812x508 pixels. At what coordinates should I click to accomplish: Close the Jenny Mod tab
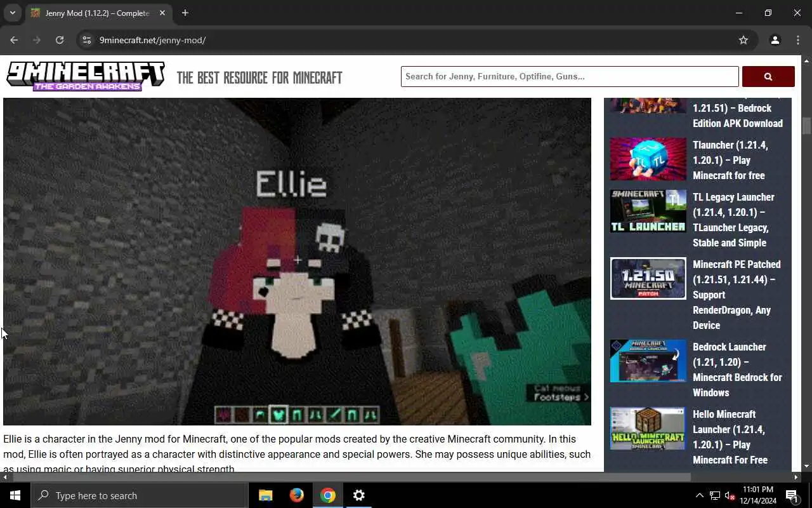pos(162,13)
